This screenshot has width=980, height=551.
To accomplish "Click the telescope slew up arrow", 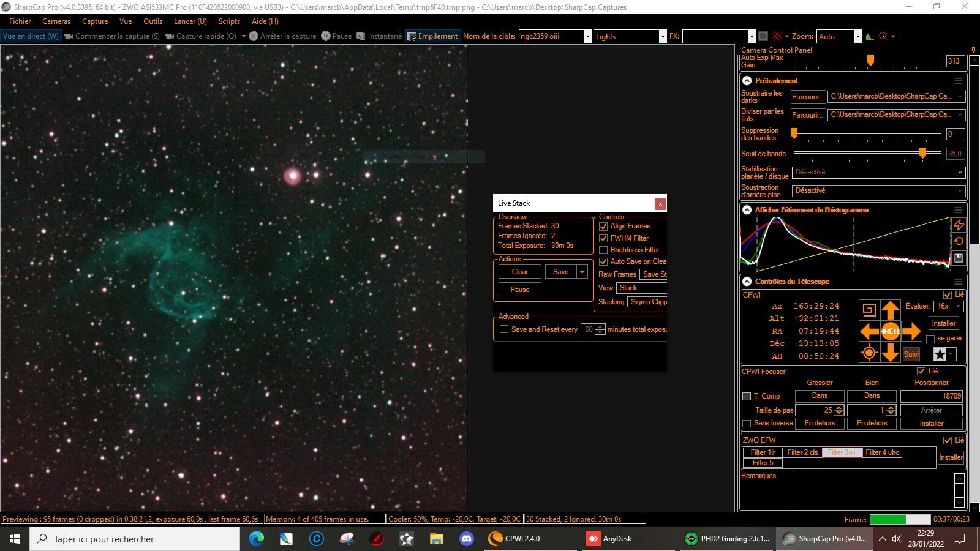I will pyautogui.click(x=890, y=310).
